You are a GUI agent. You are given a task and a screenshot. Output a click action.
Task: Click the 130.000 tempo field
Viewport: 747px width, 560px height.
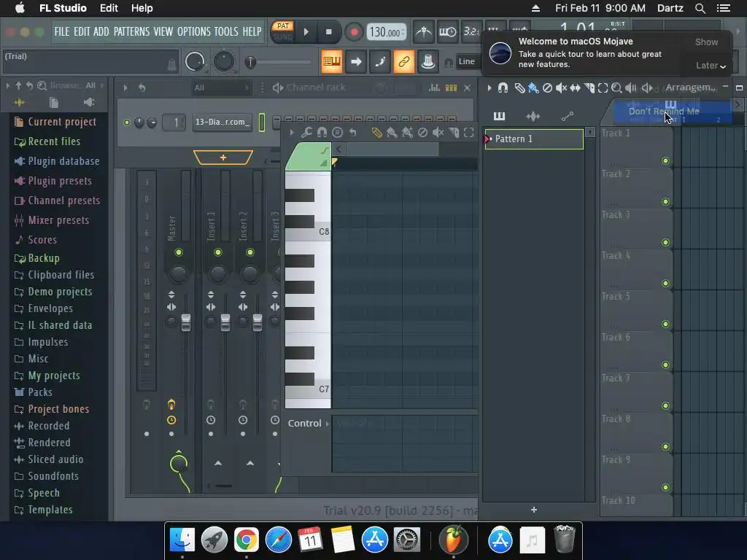(387, 32)
